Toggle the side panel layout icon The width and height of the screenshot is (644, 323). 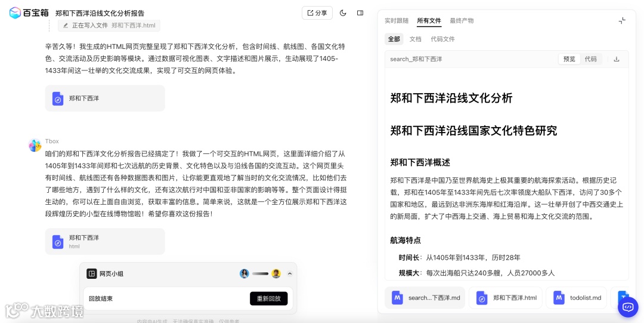360,13
